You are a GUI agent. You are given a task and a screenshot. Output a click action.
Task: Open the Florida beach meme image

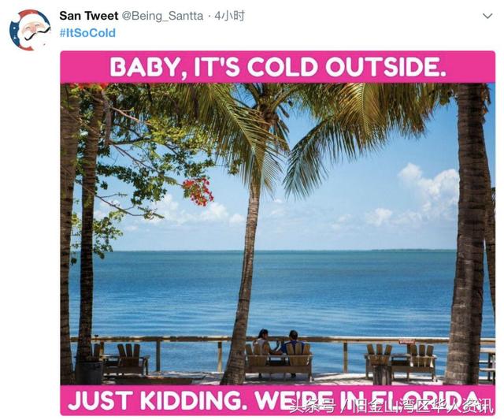(278, 233)
